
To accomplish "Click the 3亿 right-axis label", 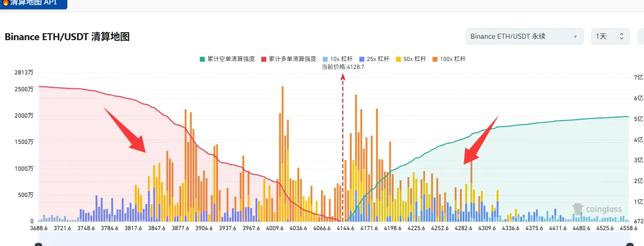I will point(638,161).
